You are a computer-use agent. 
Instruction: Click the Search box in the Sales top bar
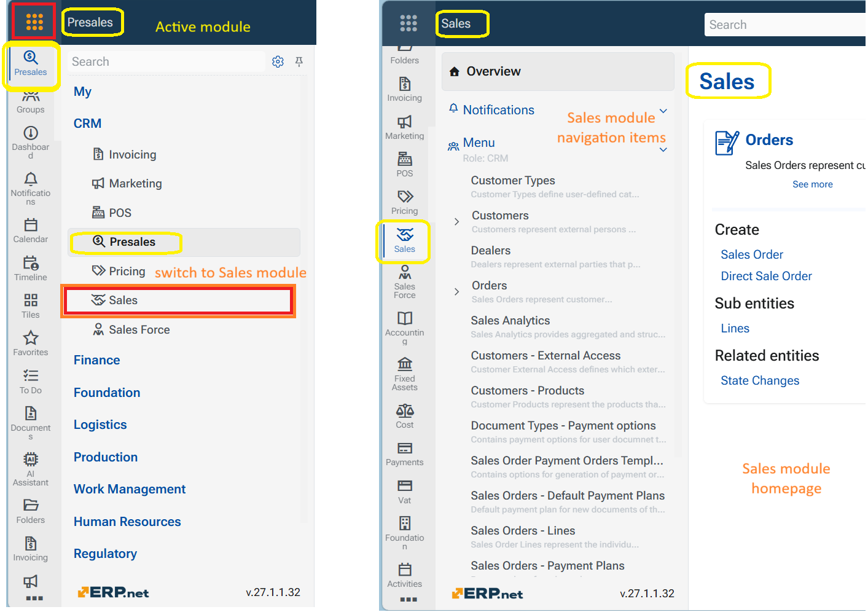(786, 25)
